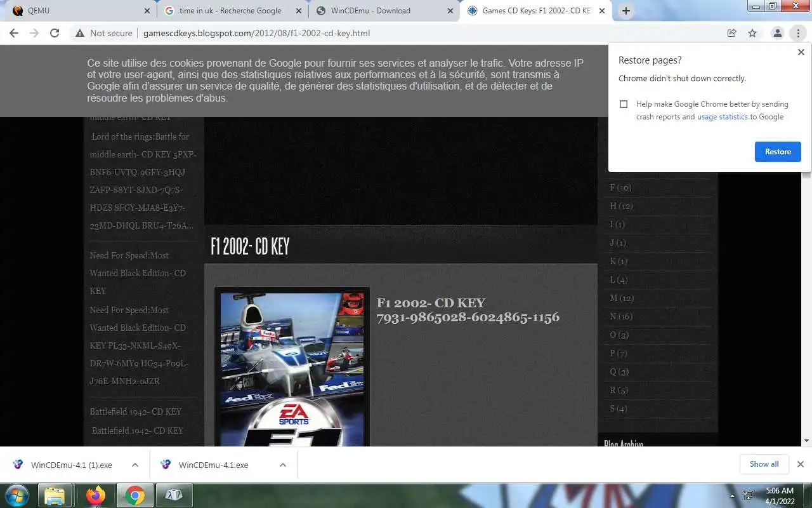
Task: Open the R (5) label link
Action: 619,390
